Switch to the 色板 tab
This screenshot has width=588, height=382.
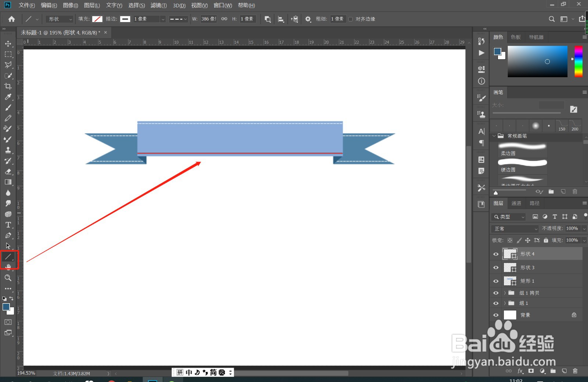pyautogui.click(x=516, y=37)
